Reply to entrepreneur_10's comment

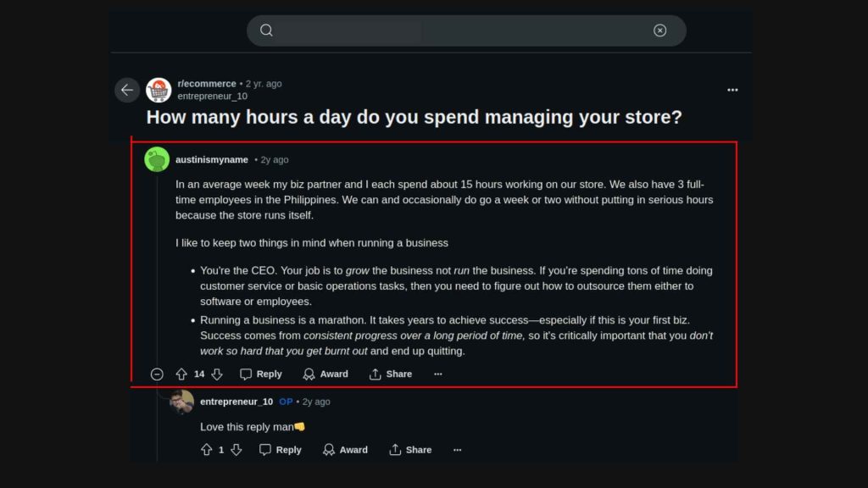click(x=280, y=450)
